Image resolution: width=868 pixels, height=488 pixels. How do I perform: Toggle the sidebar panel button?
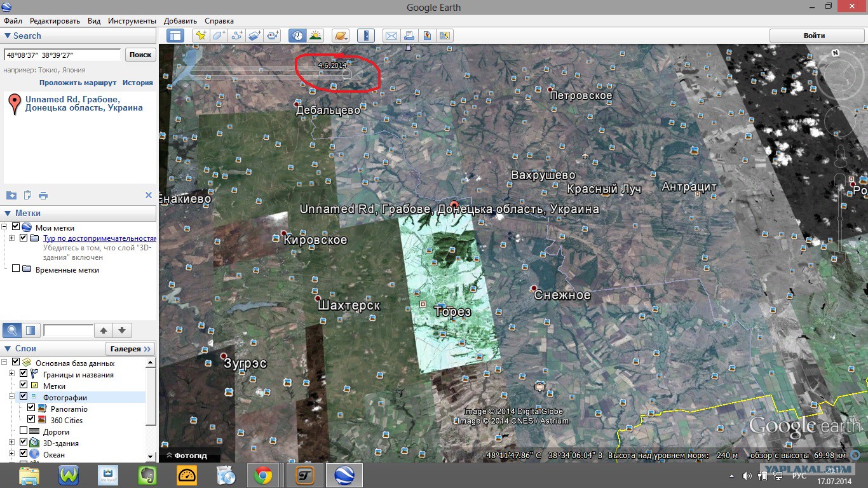pyautogui.click(x=175, y=36)
